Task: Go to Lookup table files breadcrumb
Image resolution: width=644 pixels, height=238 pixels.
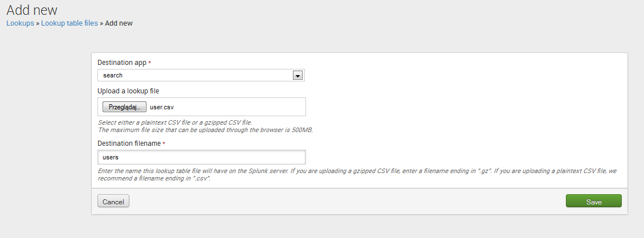Action: click(69, 23)
